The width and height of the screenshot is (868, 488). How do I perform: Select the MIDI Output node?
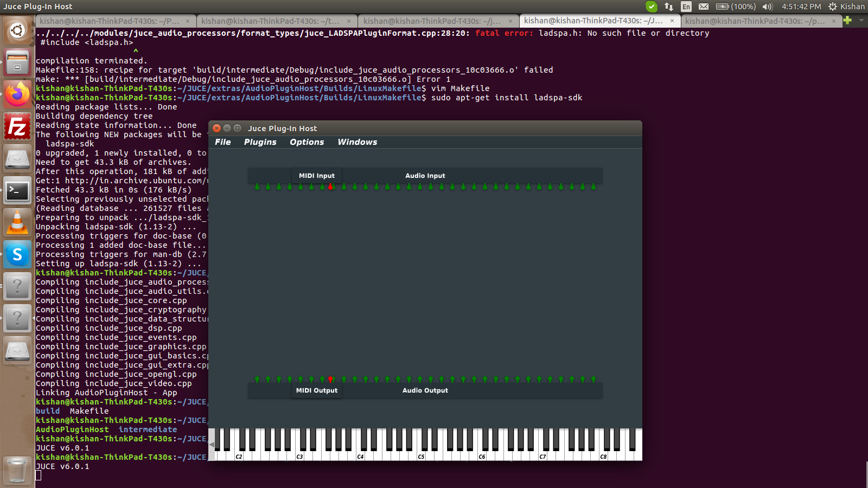pos(317,390)
